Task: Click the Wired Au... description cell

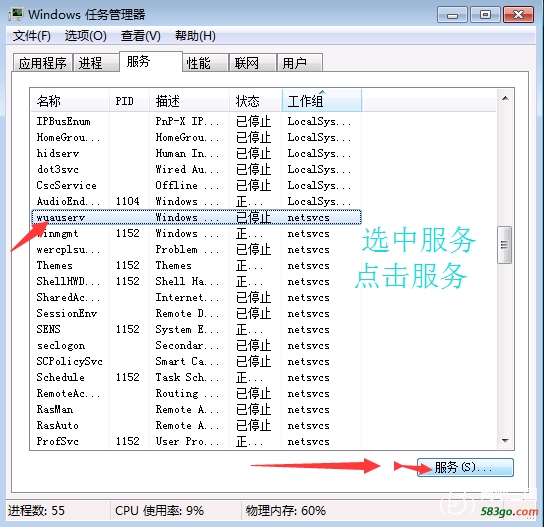Action: [187, 169]
